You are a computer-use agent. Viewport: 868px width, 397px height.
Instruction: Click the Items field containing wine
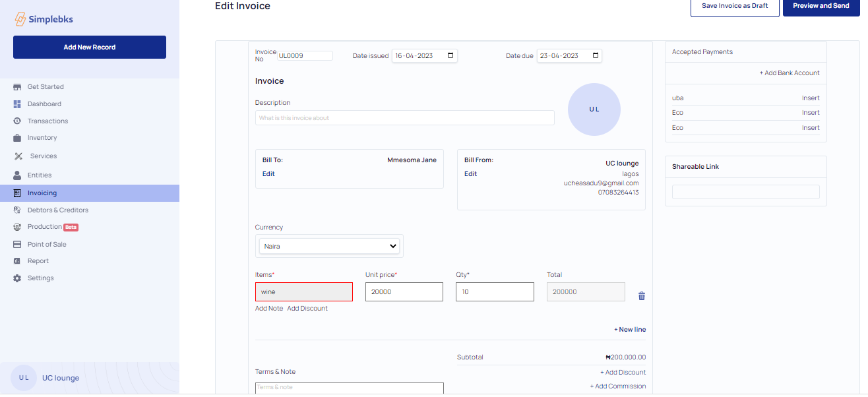coord(304,292)
